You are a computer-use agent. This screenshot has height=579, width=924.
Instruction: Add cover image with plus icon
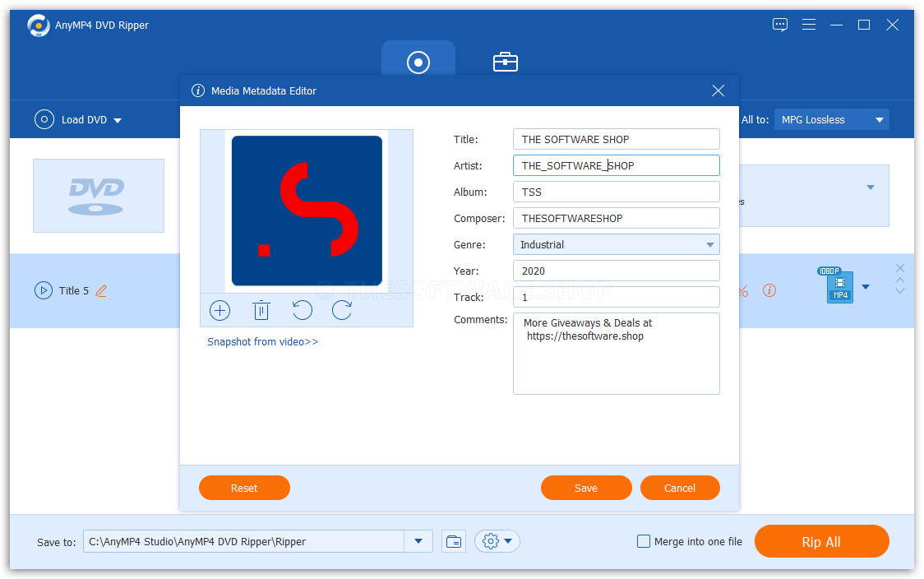coord(219,310)
